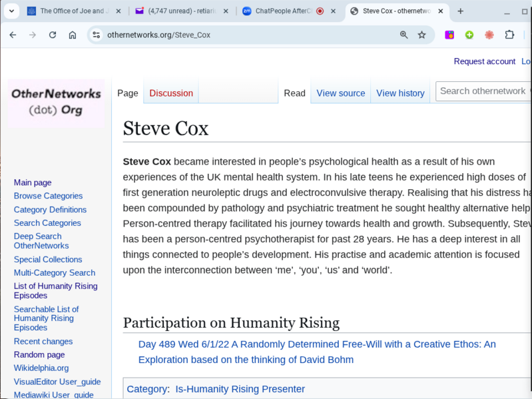The image size is (532, 399).
Task: Open the Extensions puzzle-piece icon
Action: tap(509, 35)
